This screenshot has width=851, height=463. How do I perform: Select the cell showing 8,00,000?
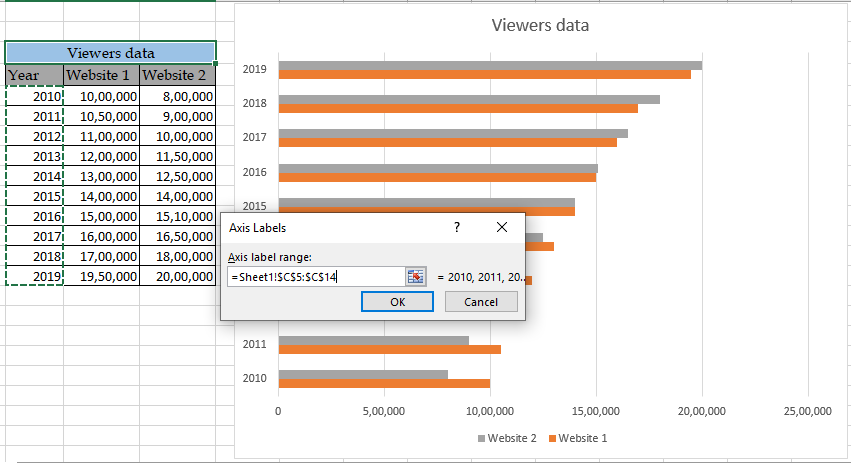(177, 96)
